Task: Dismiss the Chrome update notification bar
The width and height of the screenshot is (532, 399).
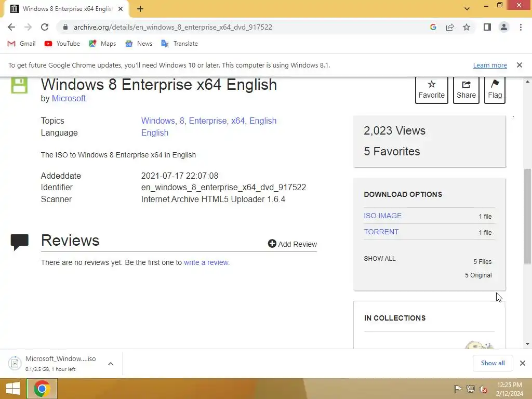Action: [x=520, y=65]
